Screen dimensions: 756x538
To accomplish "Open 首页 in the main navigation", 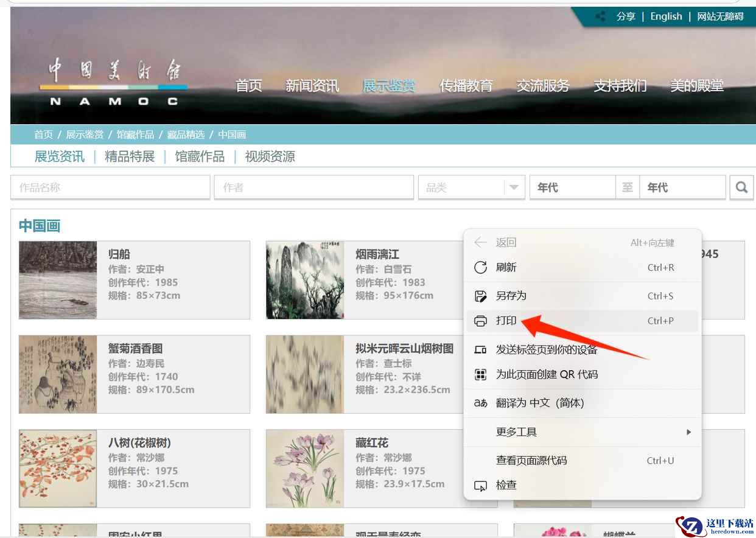I will (x=249, y=86).
